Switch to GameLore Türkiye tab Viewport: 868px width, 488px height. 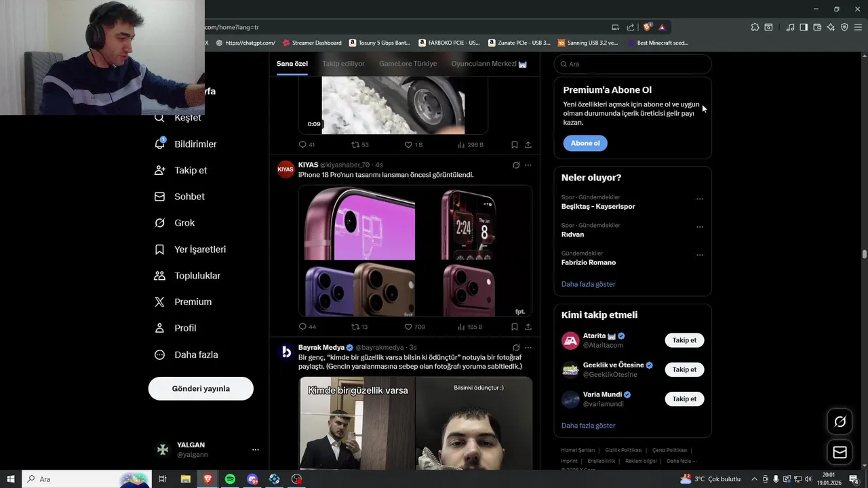pos(408,64)
